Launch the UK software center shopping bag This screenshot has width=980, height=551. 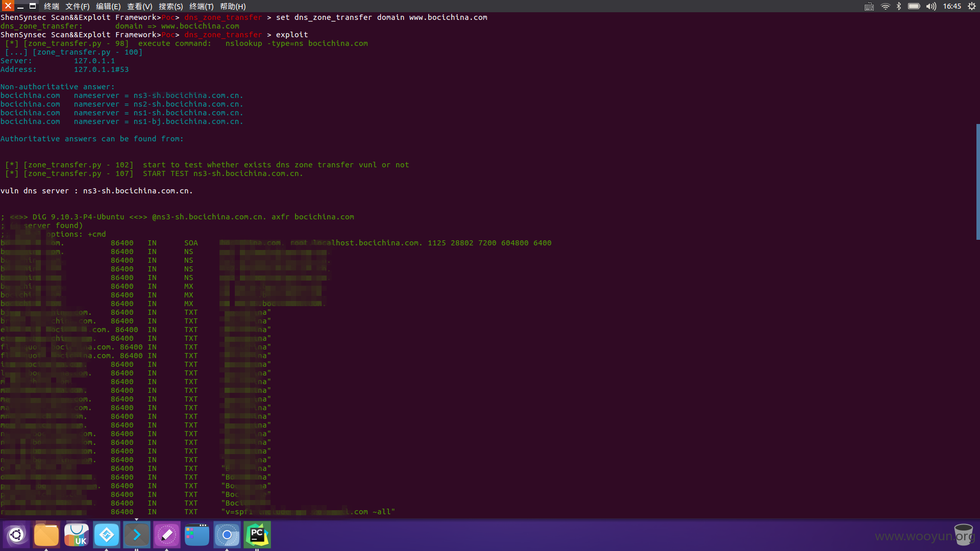tap(77, 535)
